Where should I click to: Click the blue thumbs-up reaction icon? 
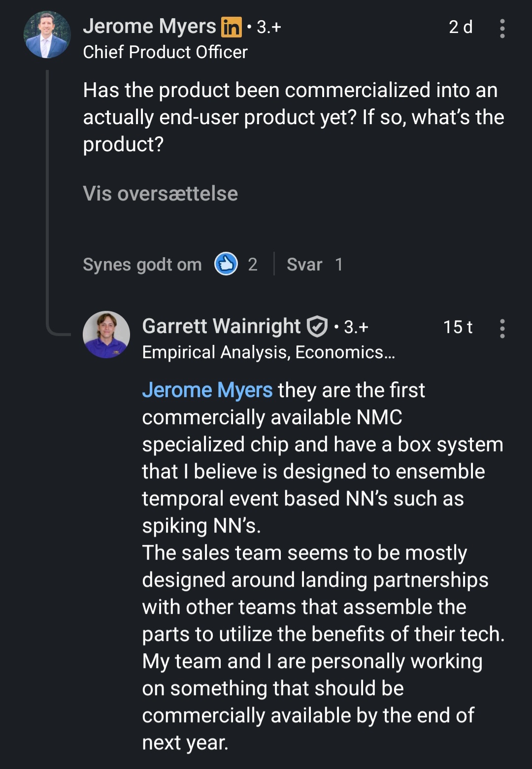click(226, 264)
